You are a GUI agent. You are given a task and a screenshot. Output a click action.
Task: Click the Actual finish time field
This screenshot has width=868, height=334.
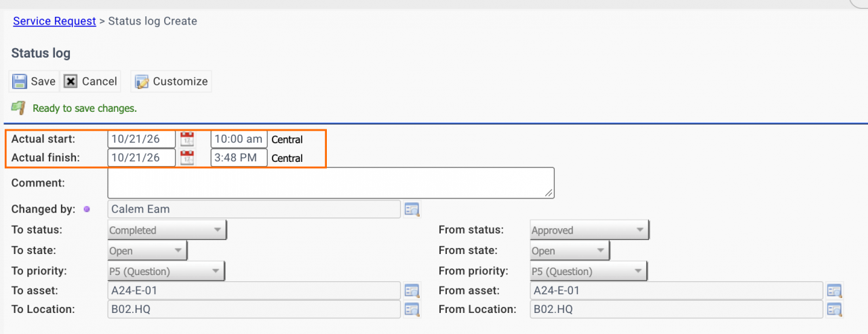click(x=239, y=158)
